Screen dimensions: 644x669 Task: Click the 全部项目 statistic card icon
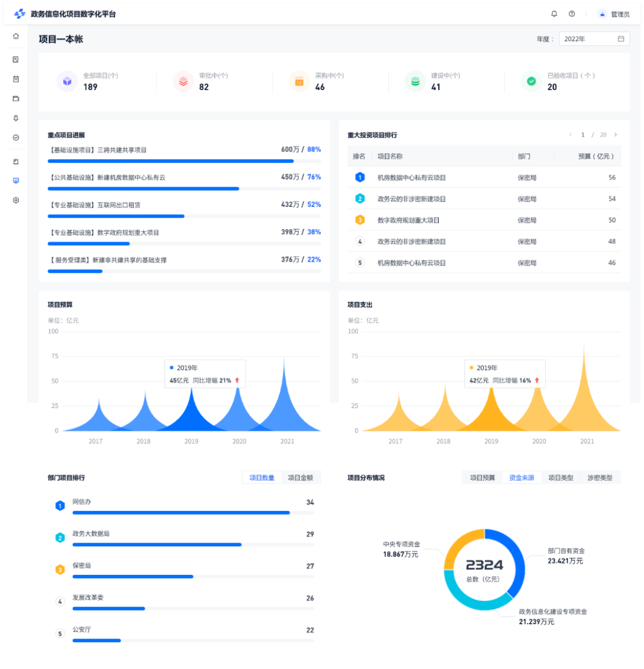[x=67, y=82]
